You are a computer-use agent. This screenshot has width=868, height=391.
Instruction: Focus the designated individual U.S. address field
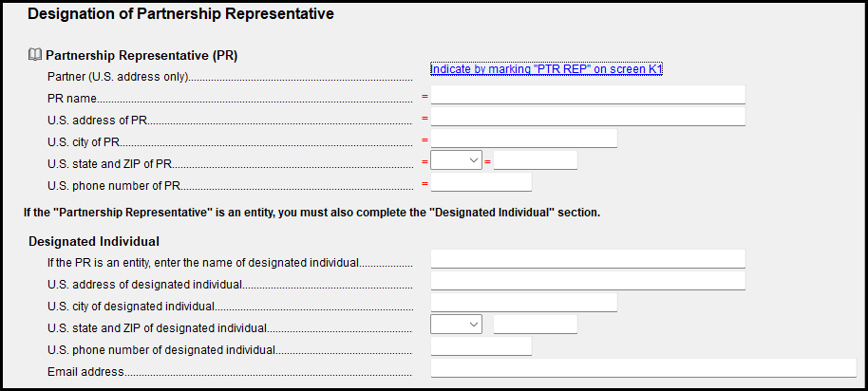click(x=588, y=281)
